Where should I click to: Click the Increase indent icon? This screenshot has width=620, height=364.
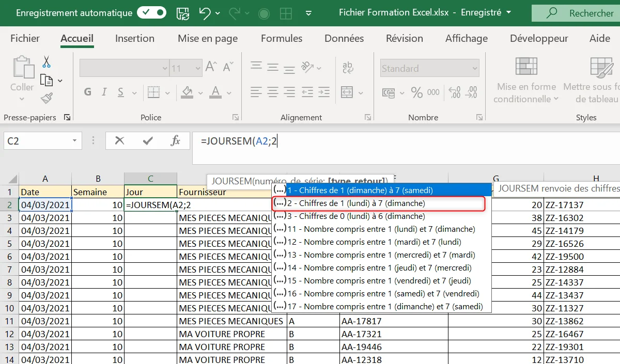[325, 92]
